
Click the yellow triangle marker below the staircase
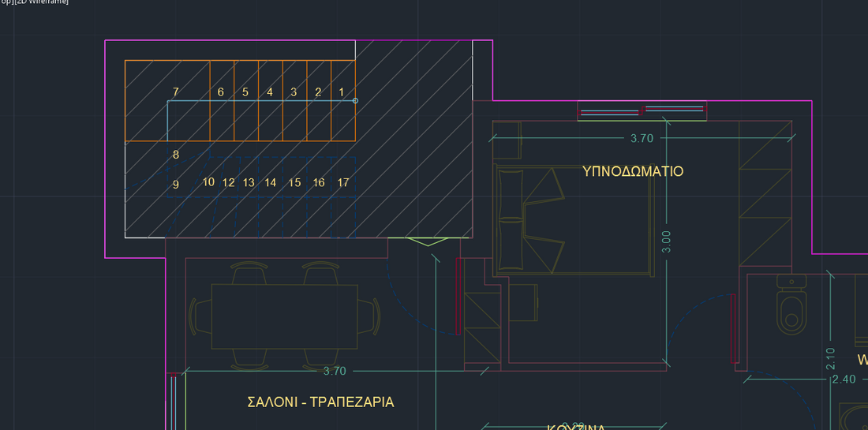426,241
